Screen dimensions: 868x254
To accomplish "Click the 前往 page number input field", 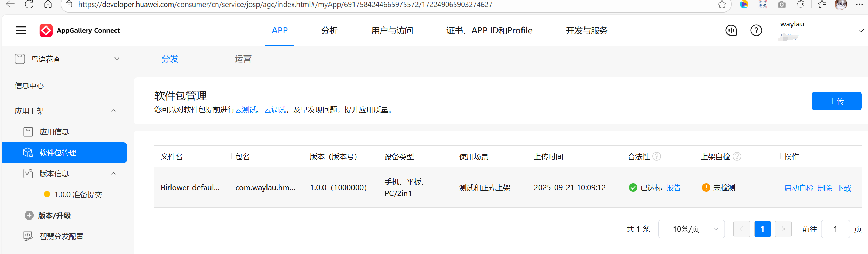I will (835, 229).
